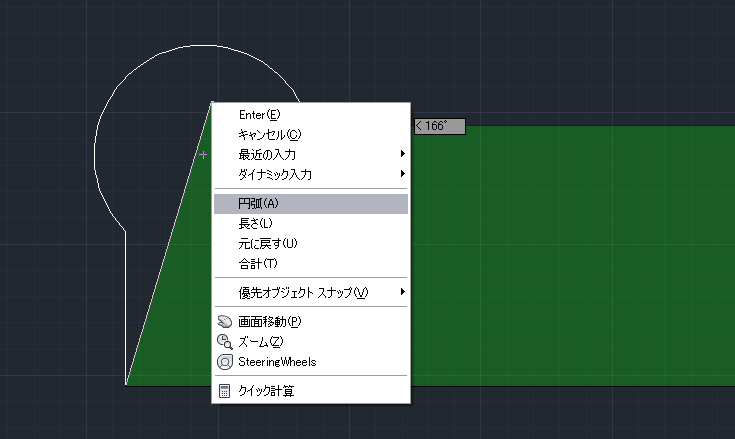The height and width of the screenshot is (439, 735).
Task: Select the 円弧(A) arc option
Action: tap(311, 204)
